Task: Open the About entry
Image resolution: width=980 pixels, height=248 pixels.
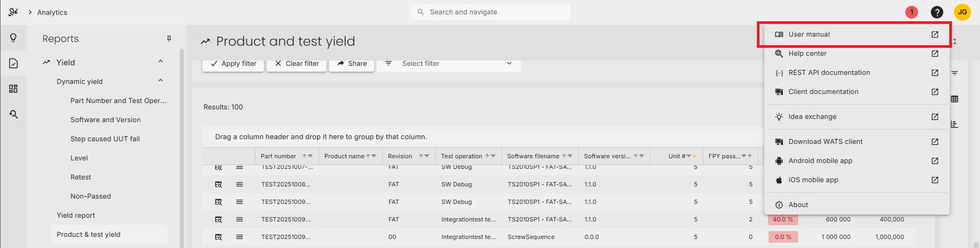Action: click(857, 205)
